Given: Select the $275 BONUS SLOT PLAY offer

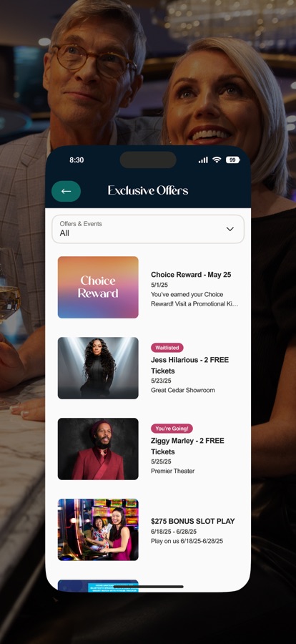Looking at the screenshot, I should pos(193,521).
